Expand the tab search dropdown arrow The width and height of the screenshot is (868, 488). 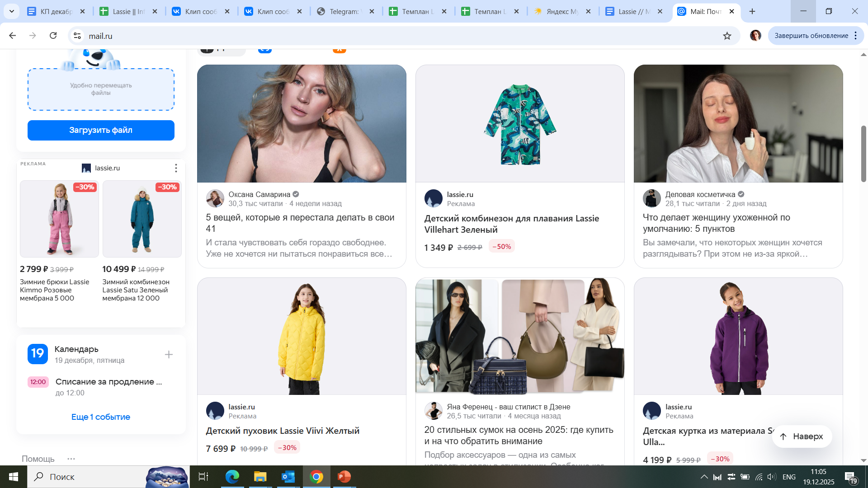click(11, 11)
